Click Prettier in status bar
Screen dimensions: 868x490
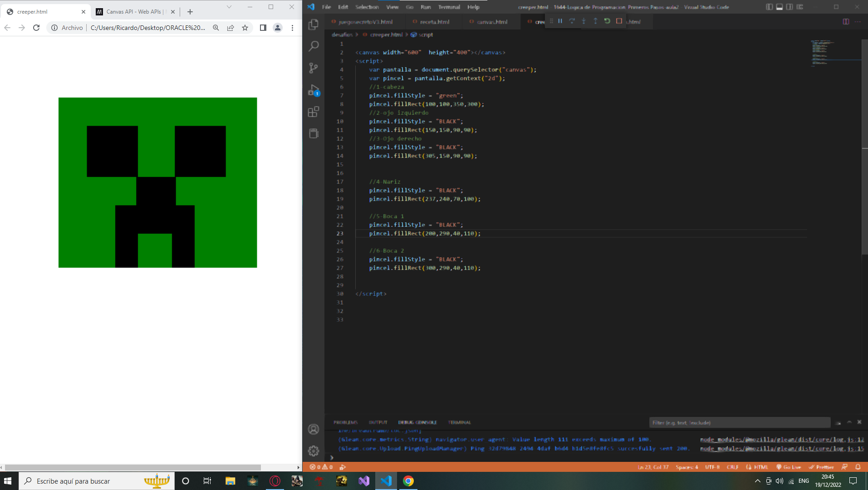point(821,467)
